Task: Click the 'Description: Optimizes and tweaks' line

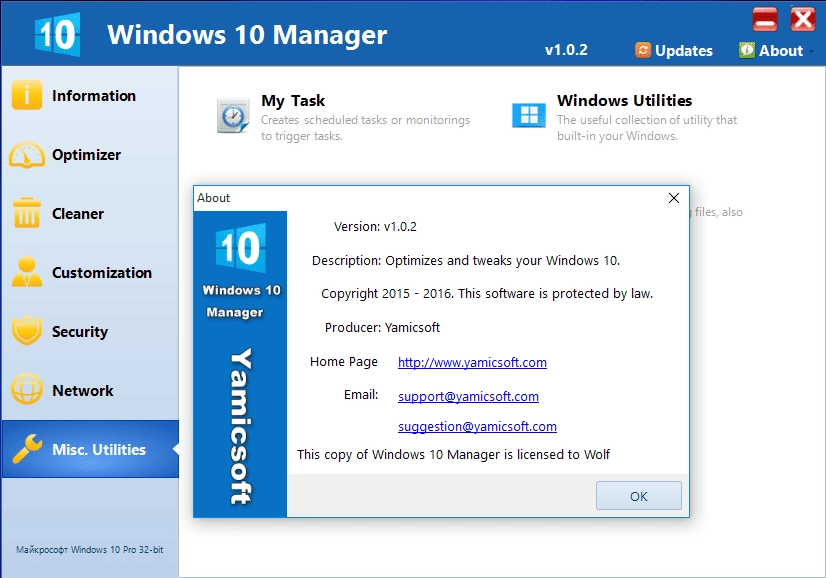Action: coord(466,260)
